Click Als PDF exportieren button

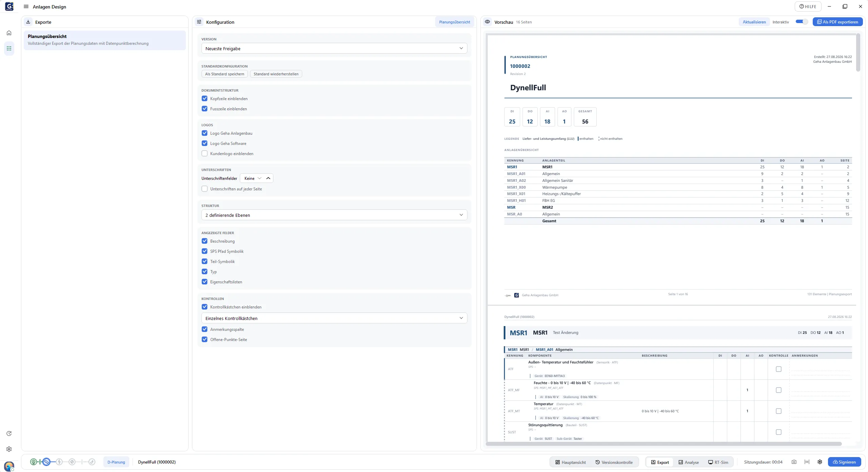point(837,22)
